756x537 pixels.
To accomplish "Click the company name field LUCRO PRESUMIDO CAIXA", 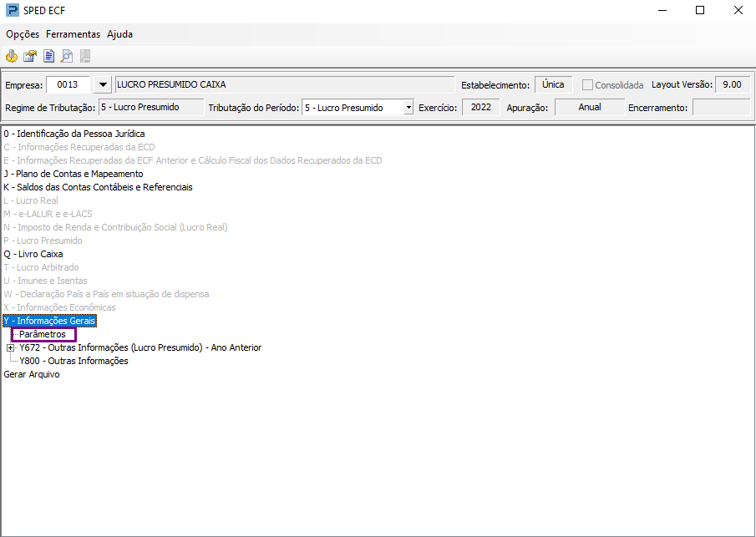I will click(285, 85).
